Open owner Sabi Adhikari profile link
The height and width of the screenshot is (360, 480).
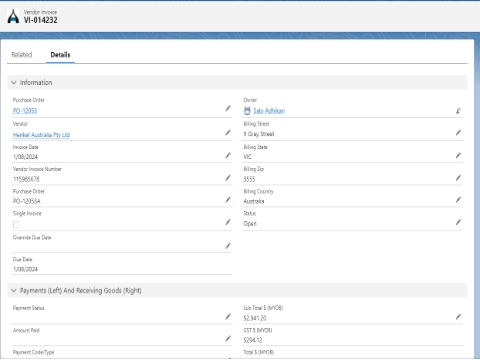click(269, 111)
